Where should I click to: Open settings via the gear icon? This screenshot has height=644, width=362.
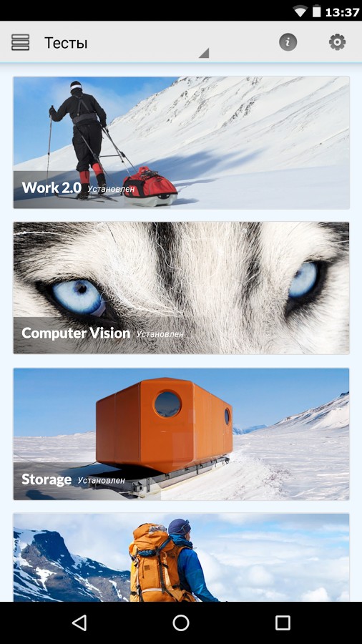coord(337,42)
